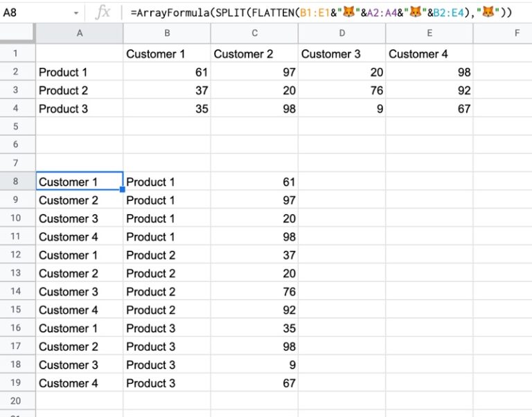532x417 pixels.
Task: Select the Product 2 cell in row 3
Action: [x=79, y=91]
